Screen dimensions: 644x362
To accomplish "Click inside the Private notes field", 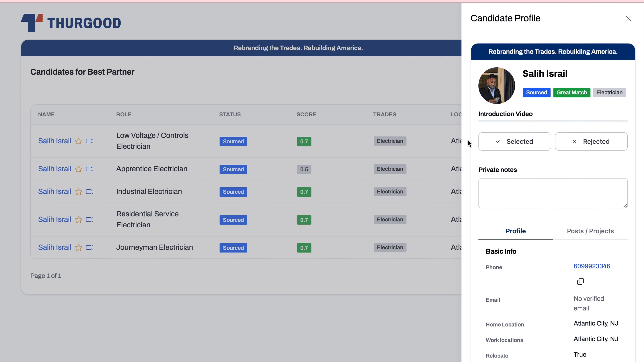I will [552, 193].
